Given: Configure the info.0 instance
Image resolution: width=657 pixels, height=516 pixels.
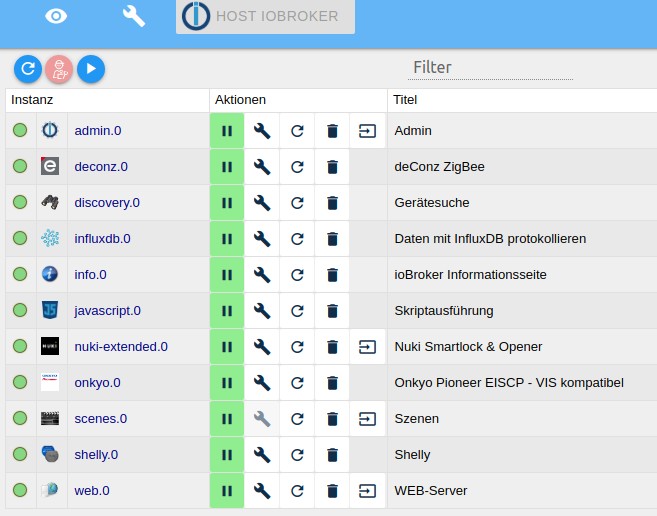Looking at the screenshot, I should 262,275.
